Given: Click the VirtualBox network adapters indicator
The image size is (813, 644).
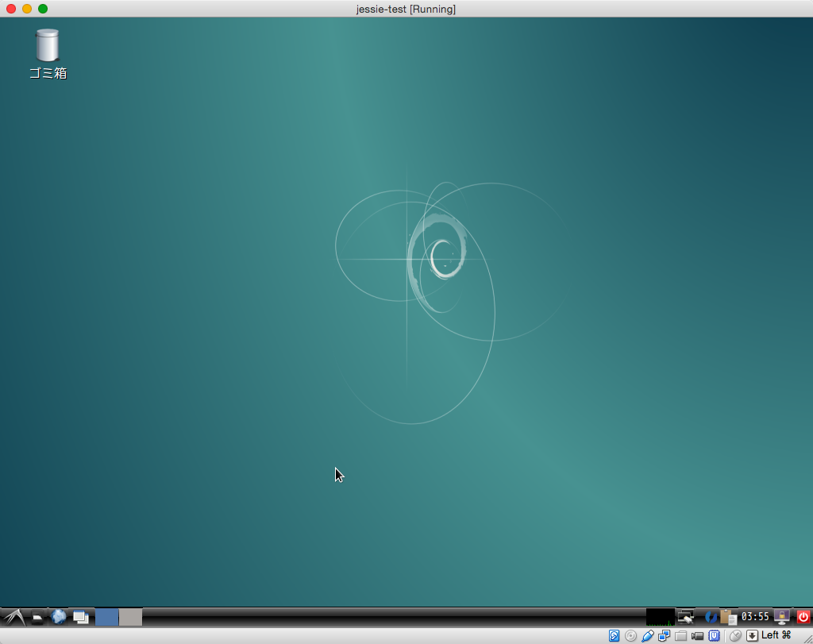Looking at the screenshot, I should click(x=665, y=636).
